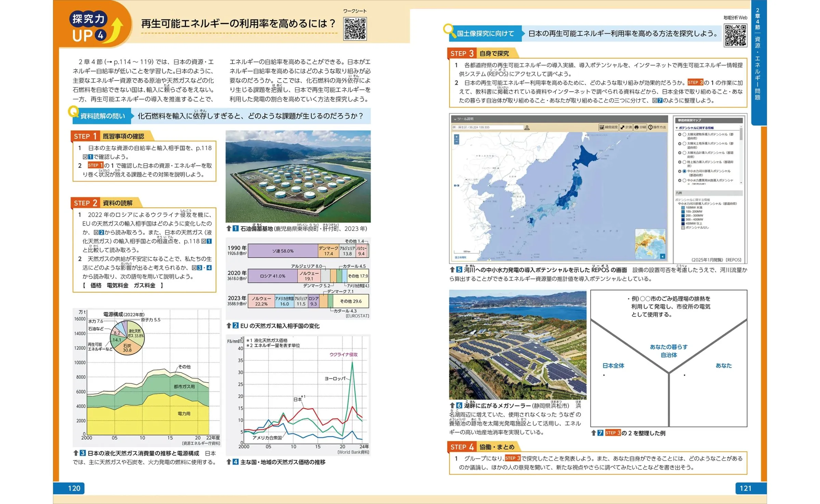
Task: Click the overview mini-map thumbnail
Action: pos(650,244)
